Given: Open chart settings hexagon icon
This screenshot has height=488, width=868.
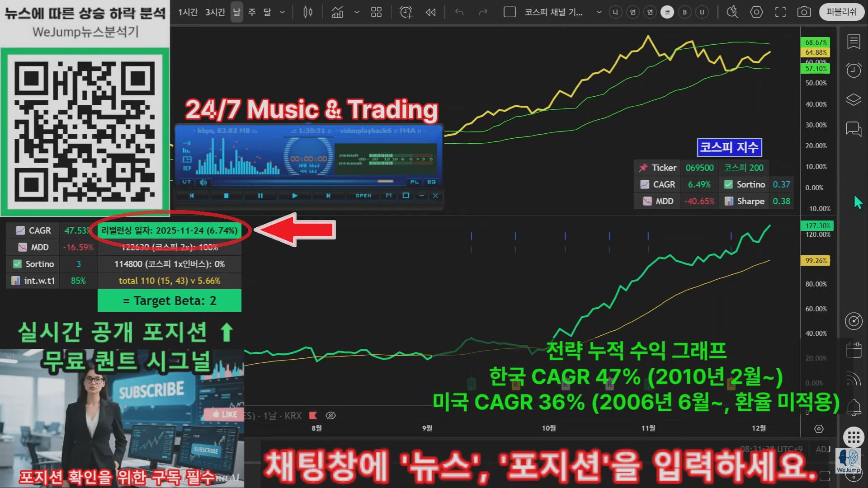Looking at the screenshot, I should click(756, 12).
